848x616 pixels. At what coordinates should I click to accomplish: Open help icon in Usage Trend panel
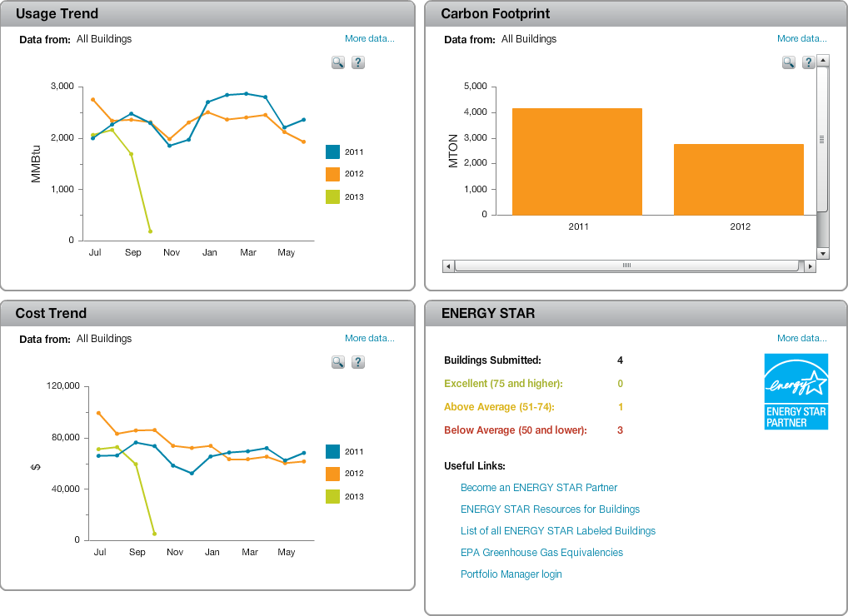358,62
